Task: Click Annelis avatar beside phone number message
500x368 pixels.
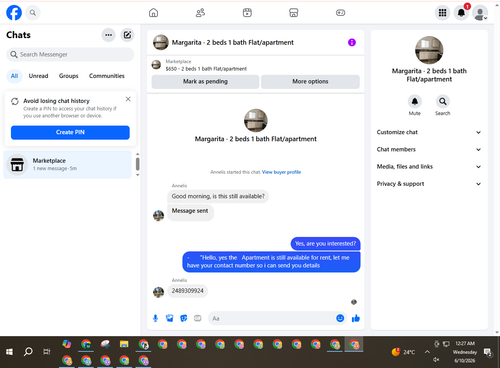Action: point(159,292)
